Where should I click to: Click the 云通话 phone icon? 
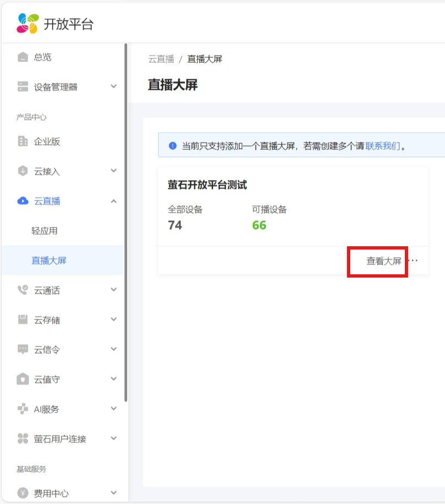coord(23,290)
